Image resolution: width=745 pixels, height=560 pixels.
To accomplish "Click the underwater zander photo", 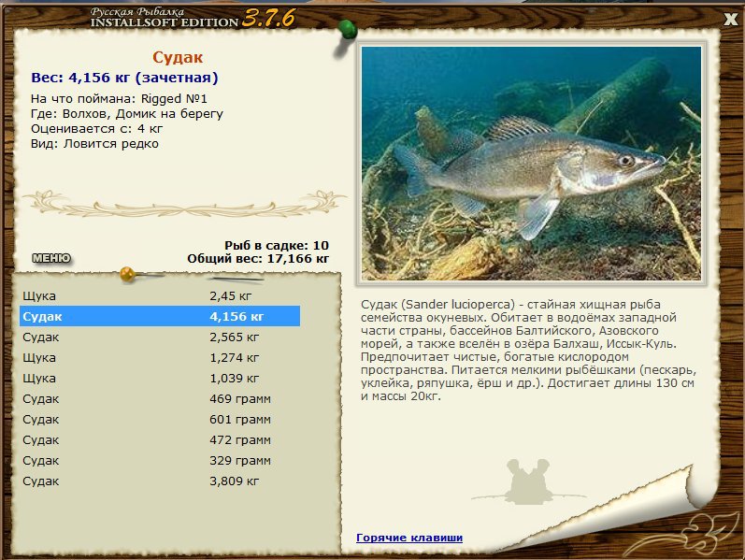I will click(531, 163).
